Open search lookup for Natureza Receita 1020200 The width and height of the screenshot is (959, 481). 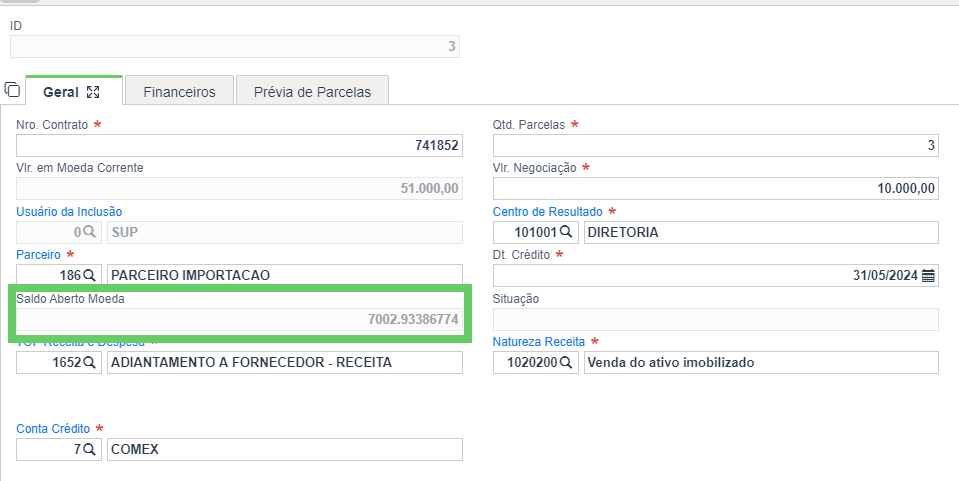[566, 362]
